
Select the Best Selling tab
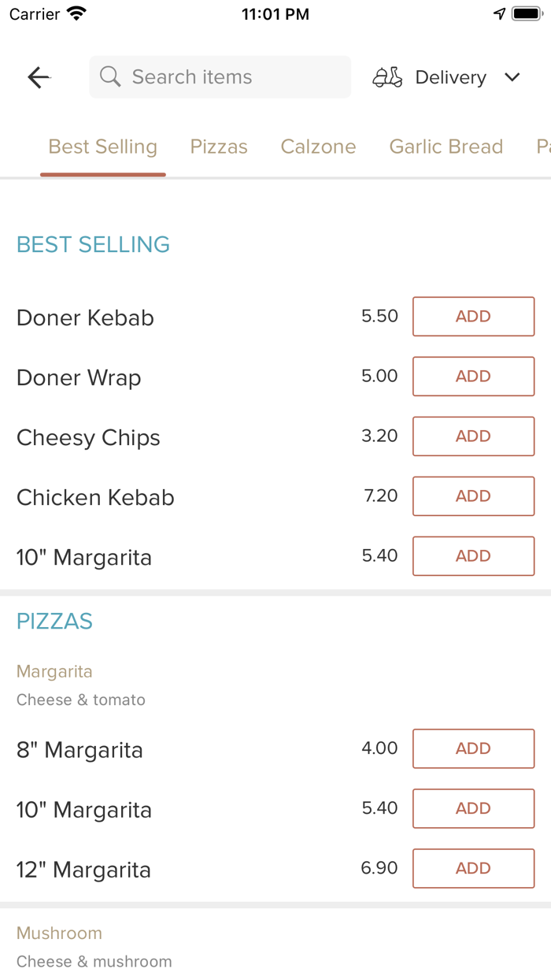[102, 146]
